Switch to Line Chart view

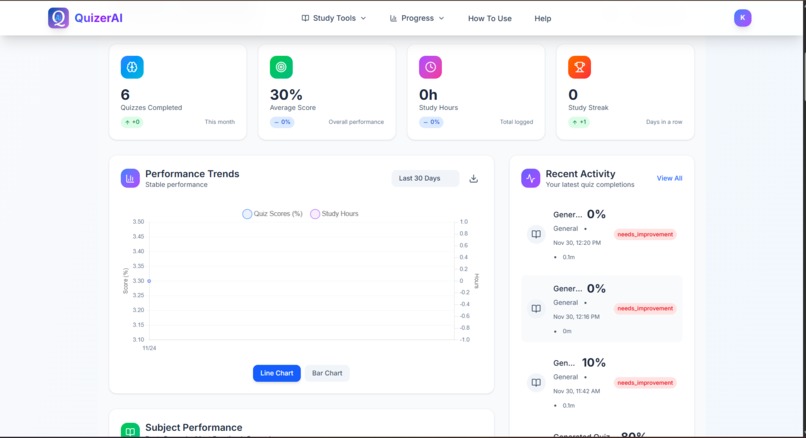click(277, 373)
